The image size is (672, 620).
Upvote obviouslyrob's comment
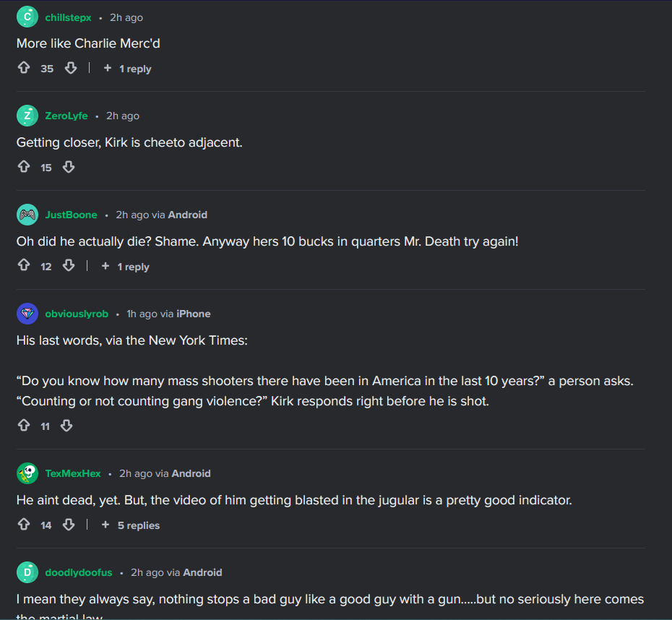tap(24, 426)
